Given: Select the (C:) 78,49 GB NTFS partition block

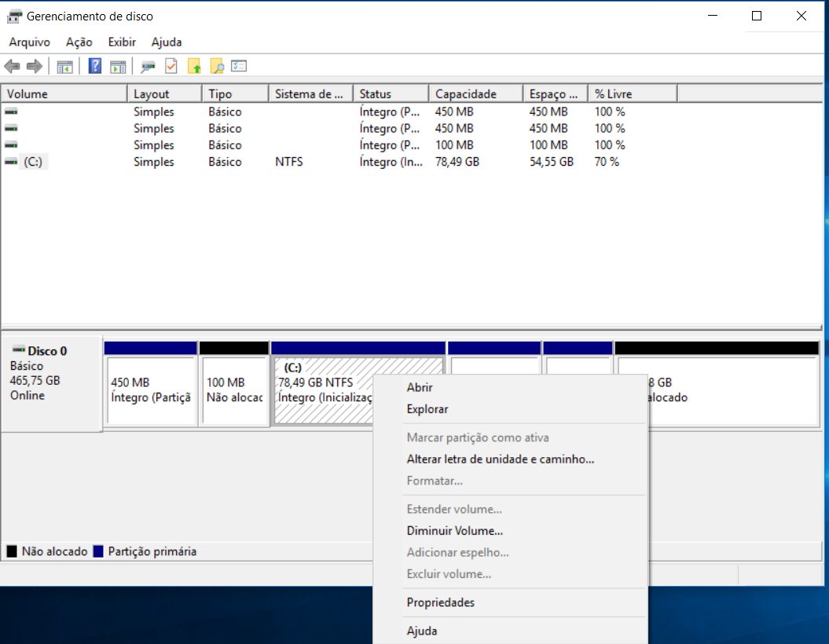Looking at the screenshot, I should (x=324, y=390).
